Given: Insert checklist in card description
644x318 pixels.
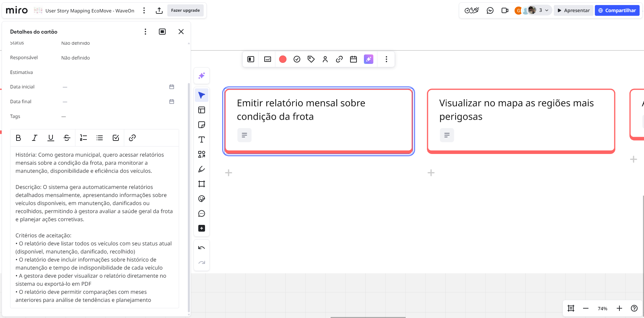Looking at the screenshot, I should pos(116,138).
